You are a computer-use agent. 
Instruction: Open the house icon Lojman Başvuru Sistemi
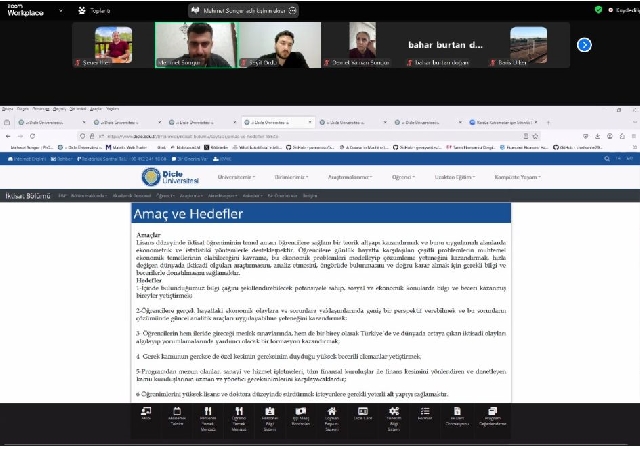pos(332,411)
